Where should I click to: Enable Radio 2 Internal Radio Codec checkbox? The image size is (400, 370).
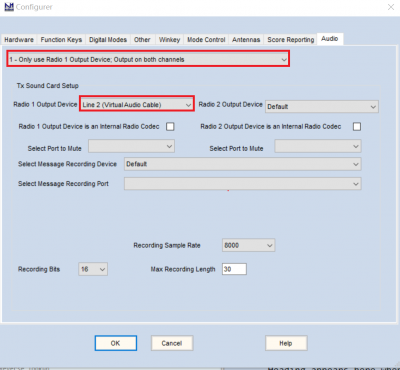coord(357,127)
